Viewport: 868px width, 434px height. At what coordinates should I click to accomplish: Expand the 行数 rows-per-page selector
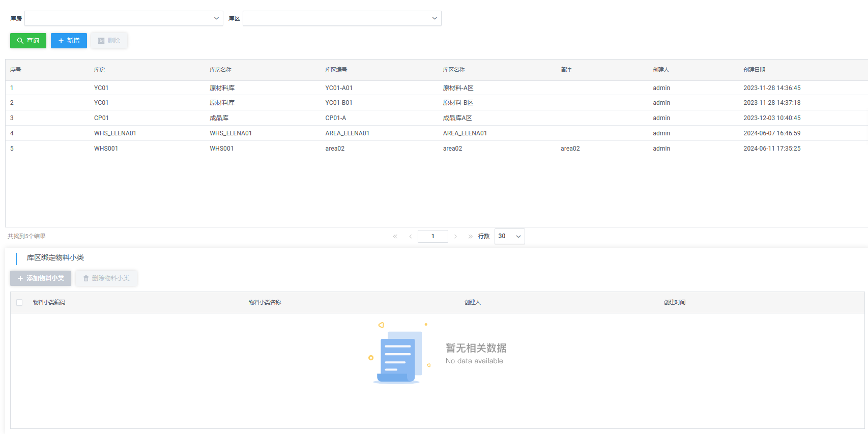(x=509, y=236)
